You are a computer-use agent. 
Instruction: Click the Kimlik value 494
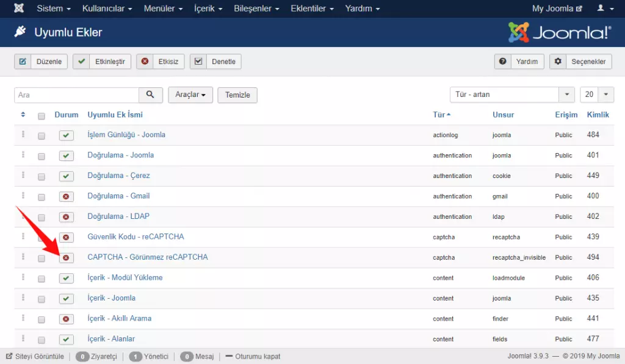pos(593,257)
